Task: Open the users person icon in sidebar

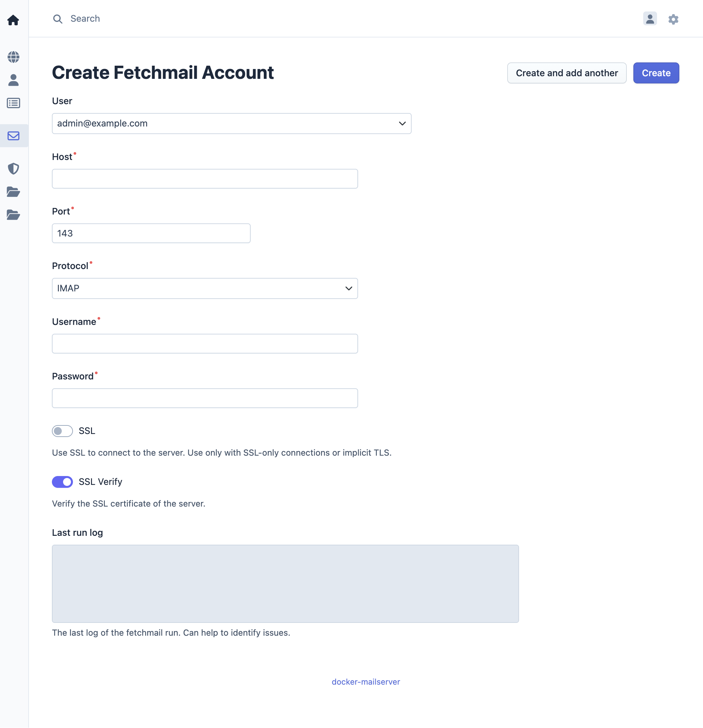Action: (13, 80)
